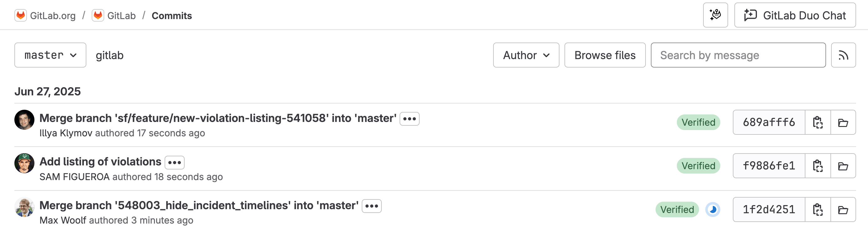868x232 pixels.
Task: Click the RSS feed icon
Action: click(844, 55)
